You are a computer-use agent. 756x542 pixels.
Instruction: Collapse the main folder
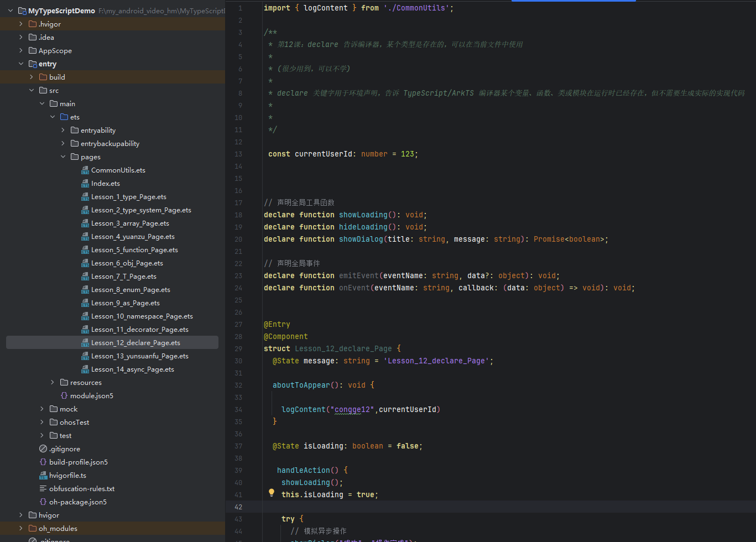click(42, 104)
